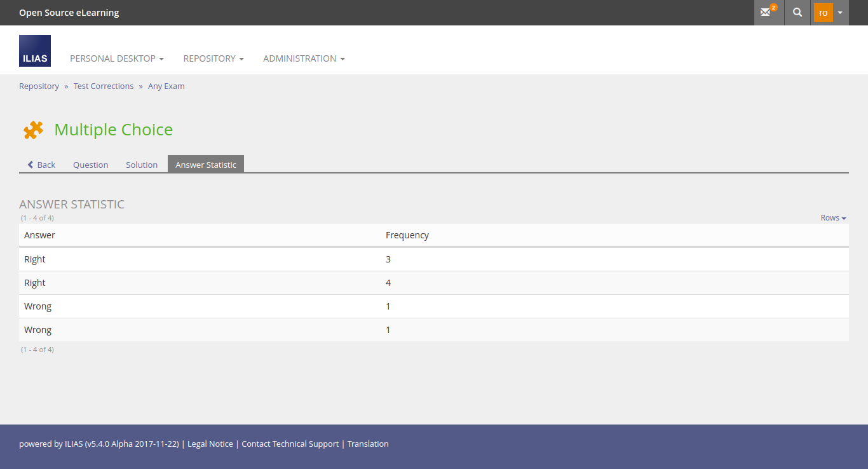The width and height of the screenshot is (868, 469).
Task: Open the Administration dropdown menu
Action: click(x=304, y=58)
